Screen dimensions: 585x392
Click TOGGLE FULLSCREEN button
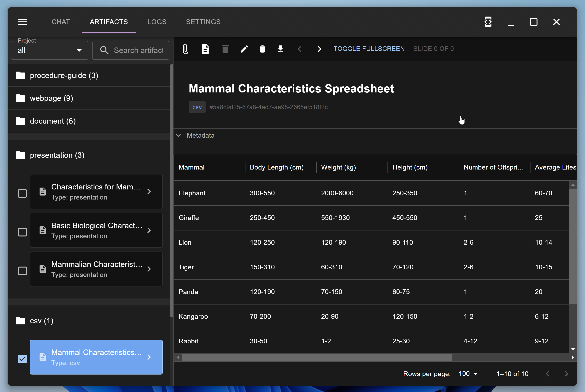point(369,49)
